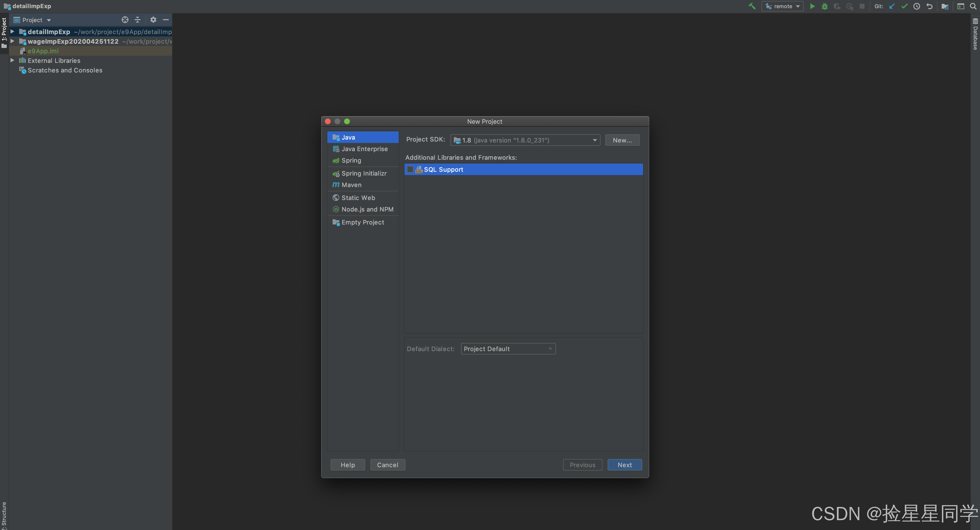Select Maven project type
Viewport: 980px width, 530px height.
click(x=351, y=185)
